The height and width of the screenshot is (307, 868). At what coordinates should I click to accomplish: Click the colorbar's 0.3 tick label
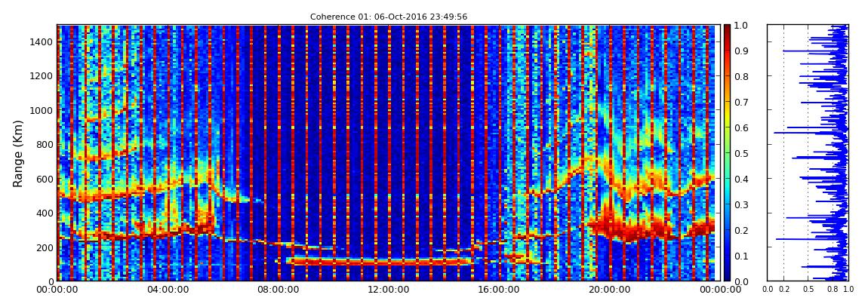742,204
